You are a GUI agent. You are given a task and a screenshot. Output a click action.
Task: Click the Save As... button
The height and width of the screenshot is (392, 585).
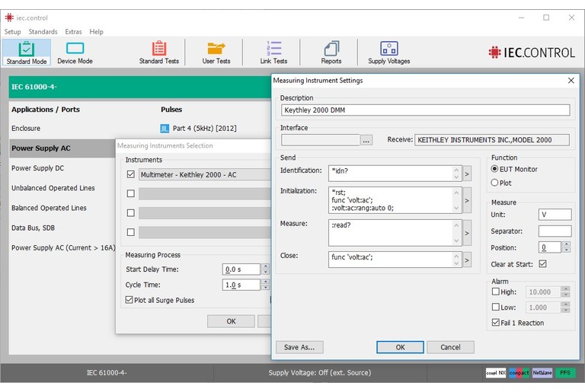click(299, 347)
